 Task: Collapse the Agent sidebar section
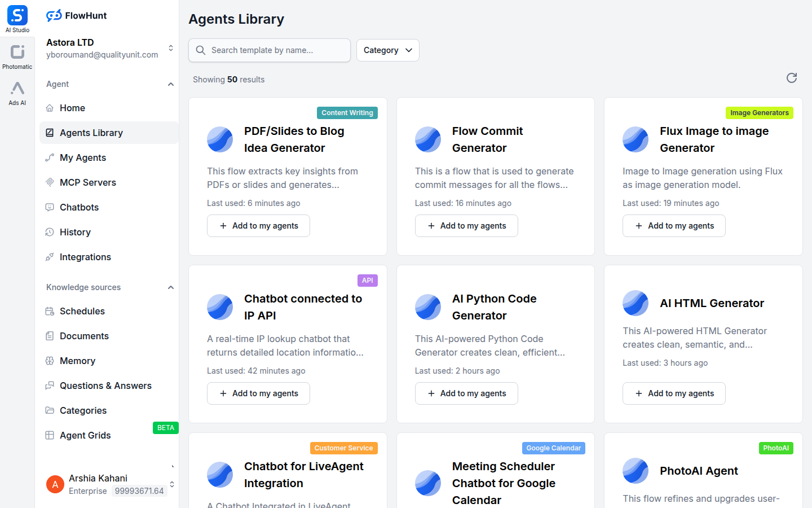pyautogui.click(x=171, y=84)
